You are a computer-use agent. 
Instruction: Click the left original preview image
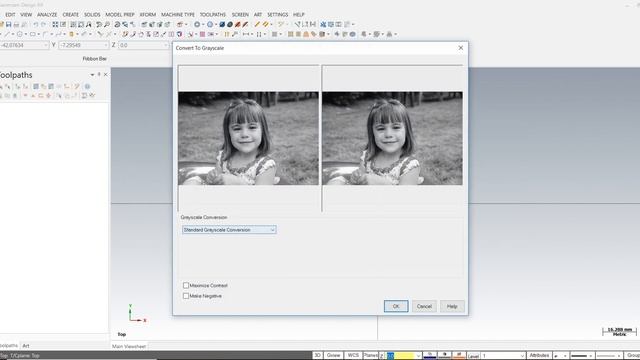coord(248,138)
